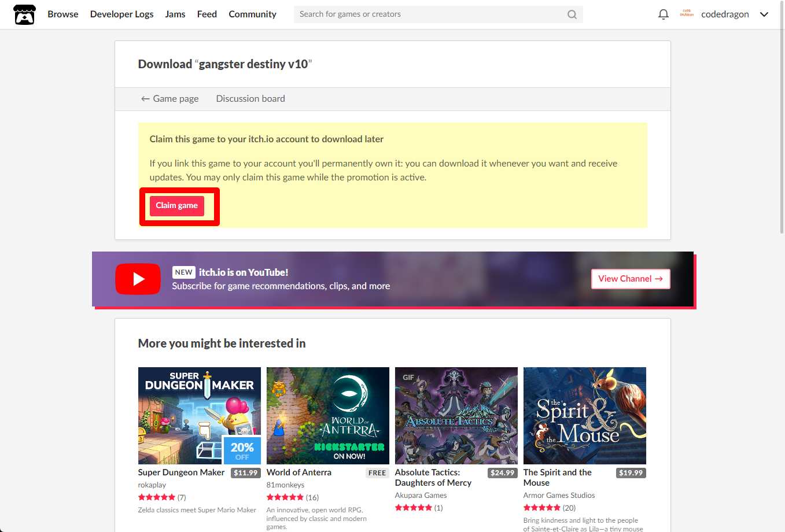Click the World of Anterra title
785x532 pixels.
pyautogui.click(x=299, y=472)
